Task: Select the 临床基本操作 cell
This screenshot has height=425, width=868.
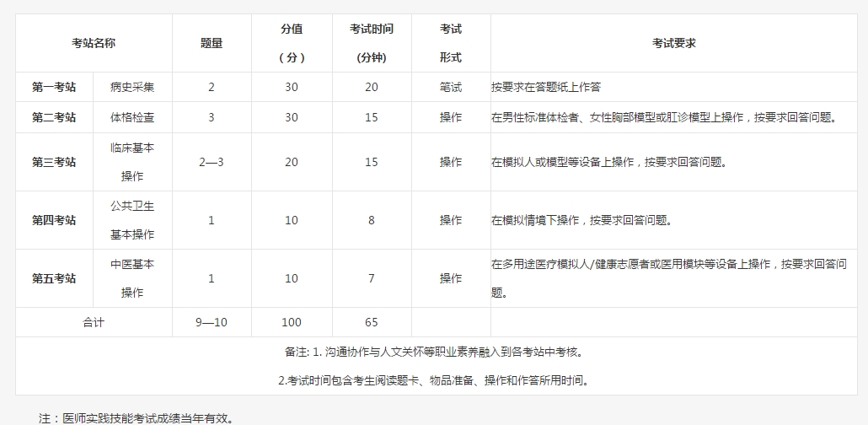Action: point(132,162)
